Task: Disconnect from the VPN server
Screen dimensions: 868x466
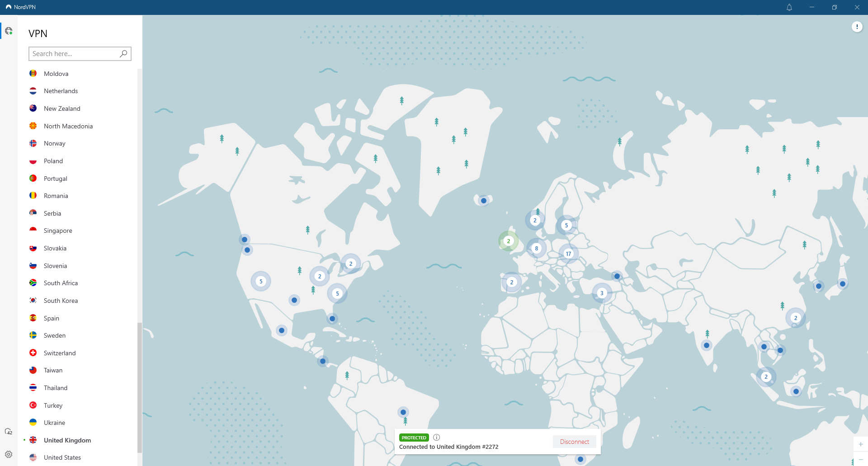Action: point(574,442)
